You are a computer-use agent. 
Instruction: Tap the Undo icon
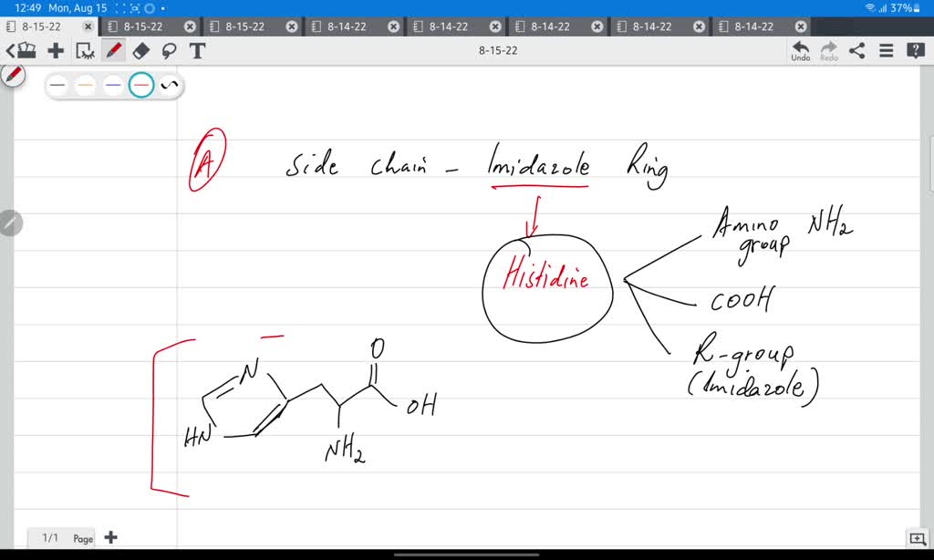coord(801,49)
